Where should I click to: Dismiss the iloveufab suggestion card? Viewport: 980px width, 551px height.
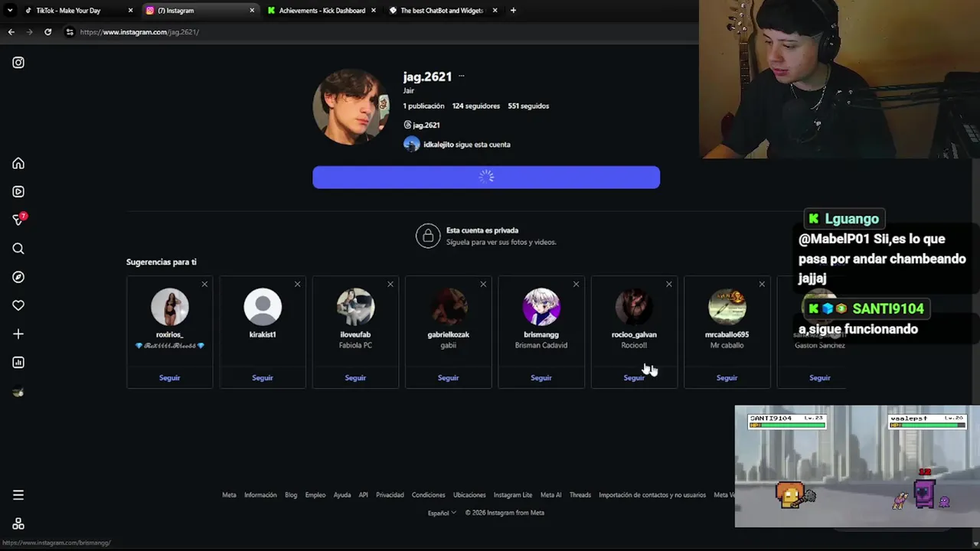(390, 284)
